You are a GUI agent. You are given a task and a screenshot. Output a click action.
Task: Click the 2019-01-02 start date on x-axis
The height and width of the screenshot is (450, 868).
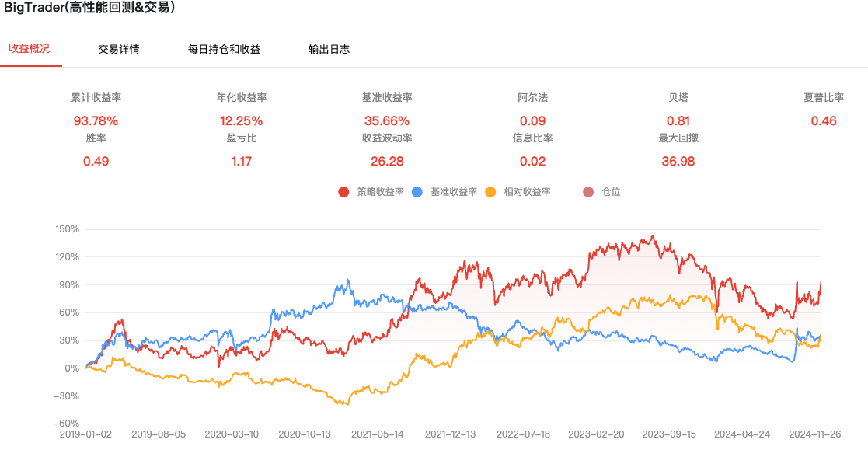pyautogui.click(x=85, y=434)
